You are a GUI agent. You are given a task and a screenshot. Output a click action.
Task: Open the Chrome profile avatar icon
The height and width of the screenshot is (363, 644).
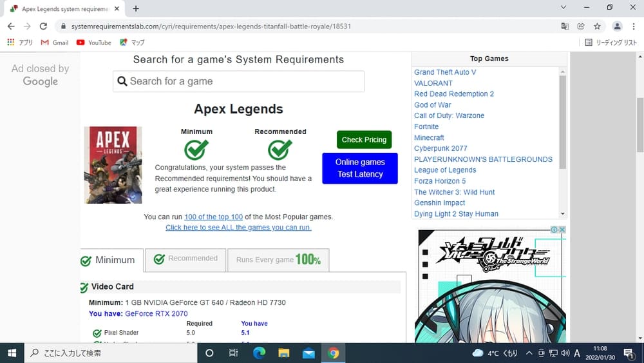tap(617, 26)
